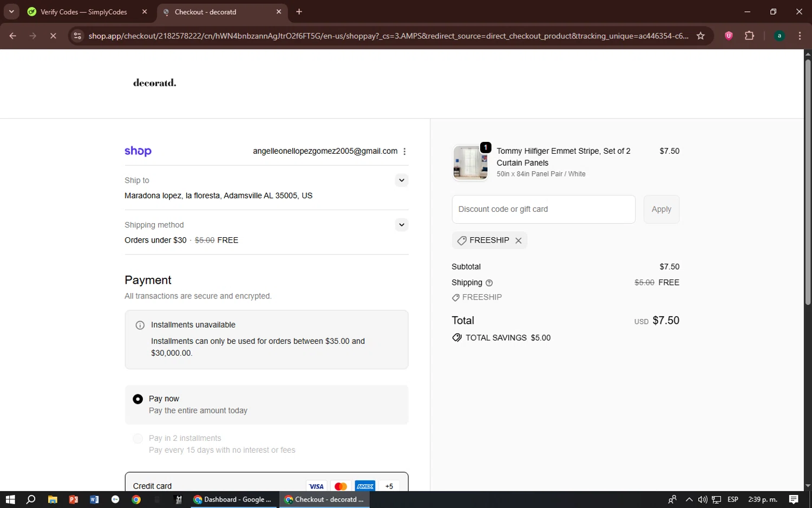This screenshot has height=508, width=812.
Task: Select the Checkout - decoratd tab
Action: (222, 12)
